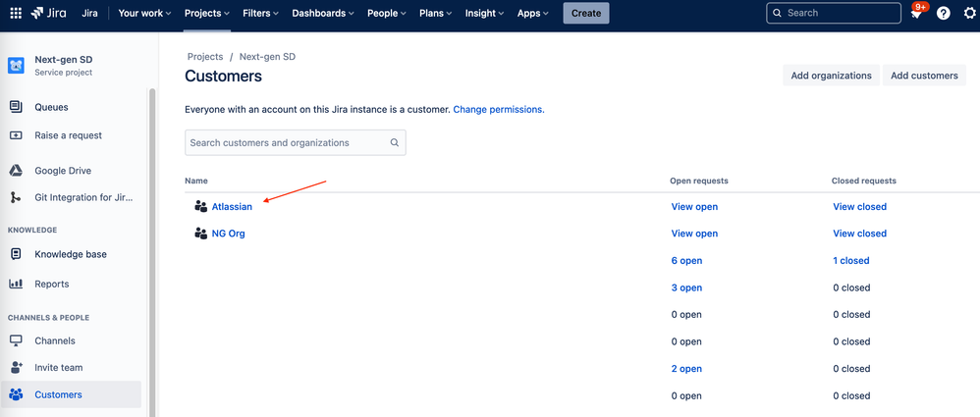Viewport: 980px width, 417px height.
Task: Click the 6 open requests link
Action: point(686,261)
